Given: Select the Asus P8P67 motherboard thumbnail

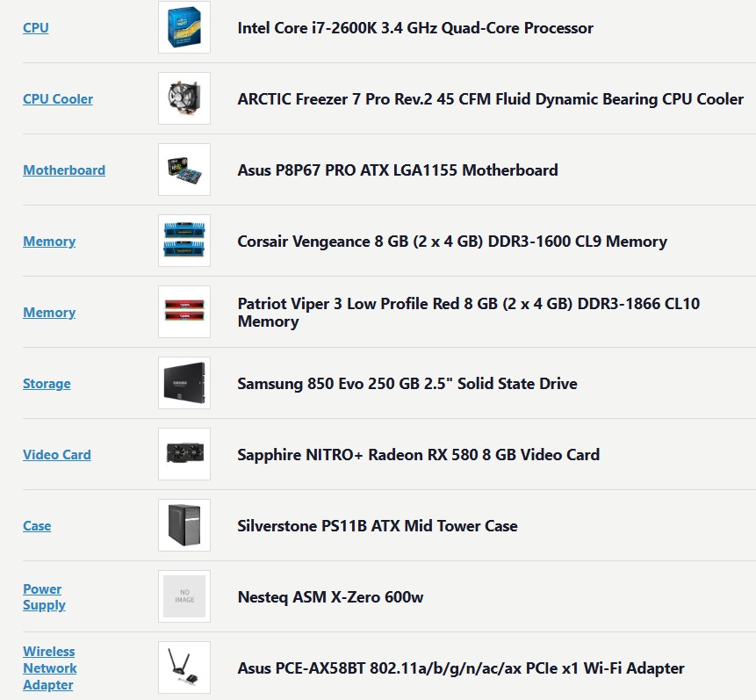Looking at the screenshot, I should 184,170.
